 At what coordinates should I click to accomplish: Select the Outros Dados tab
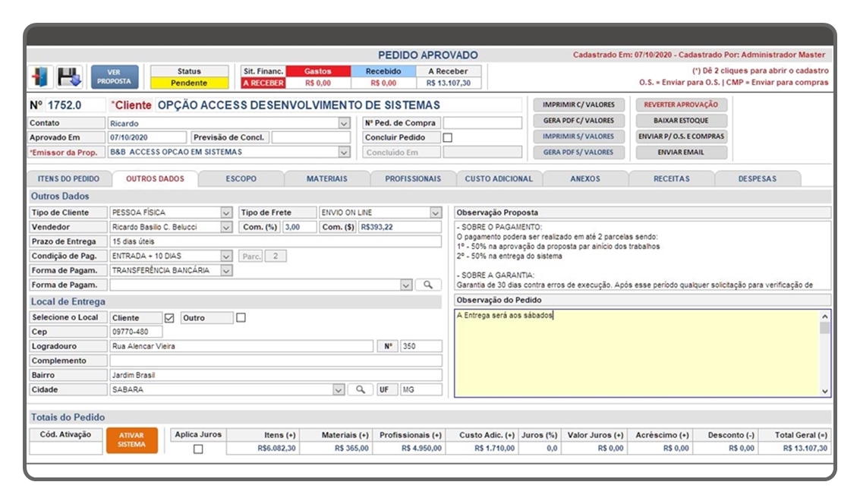tap(155, 179)
